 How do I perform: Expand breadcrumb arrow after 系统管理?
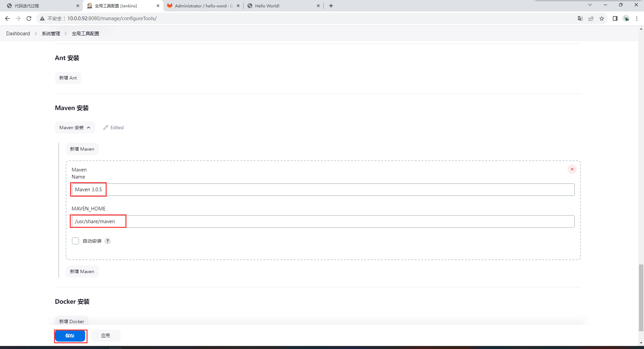tap(66, 34)
